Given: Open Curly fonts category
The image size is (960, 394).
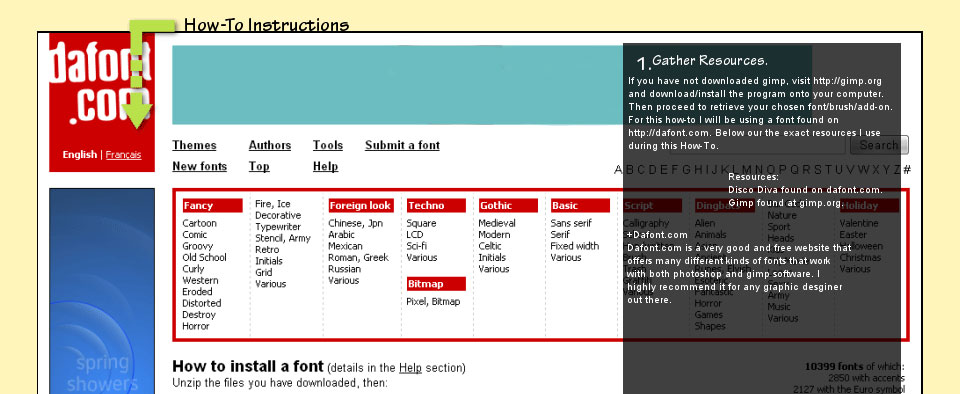Looking at the screenshot, I should (193, 269).
